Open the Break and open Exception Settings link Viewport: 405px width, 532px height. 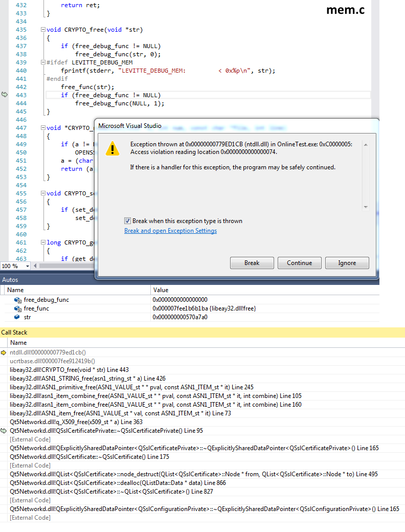170,231
